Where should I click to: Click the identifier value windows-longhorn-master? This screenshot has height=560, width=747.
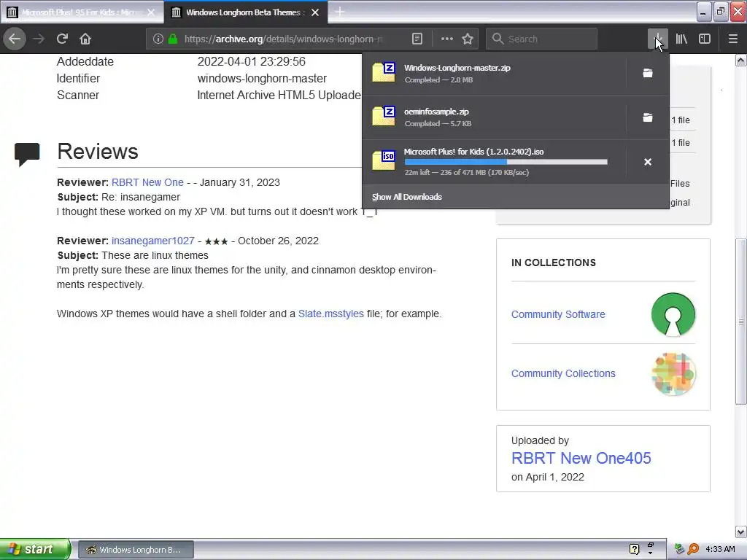tap(262, 79)
